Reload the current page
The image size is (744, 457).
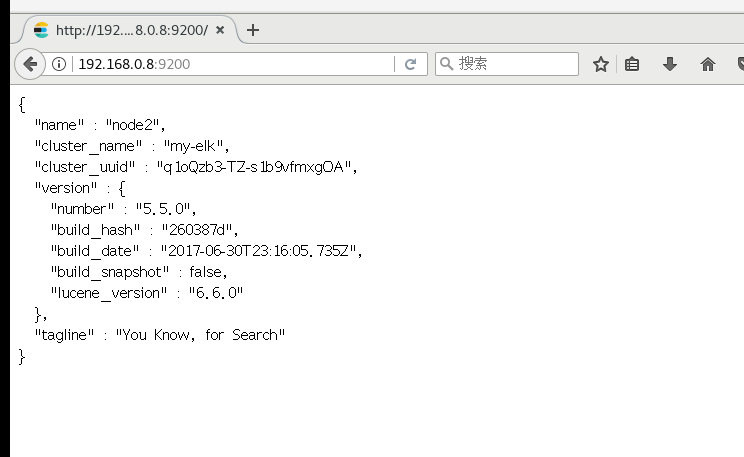(x=410, y=64)
